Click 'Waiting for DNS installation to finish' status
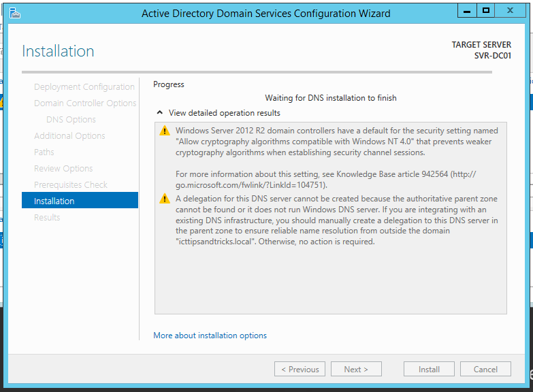 [x=331, y=98]
